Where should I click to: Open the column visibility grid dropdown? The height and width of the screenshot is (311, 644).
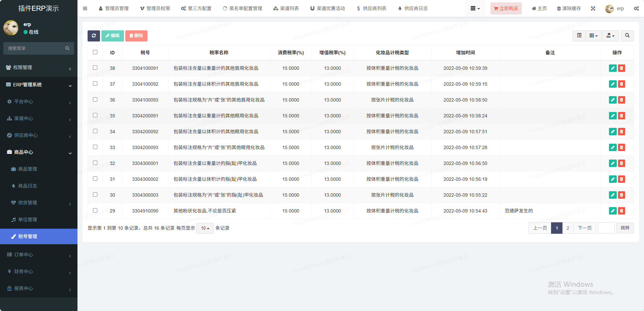point(593,36)
